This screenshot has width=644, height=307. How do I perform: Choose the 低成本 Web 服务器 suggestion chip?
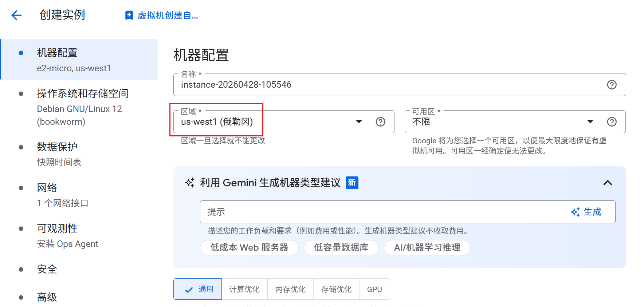[x=249, y=248]
